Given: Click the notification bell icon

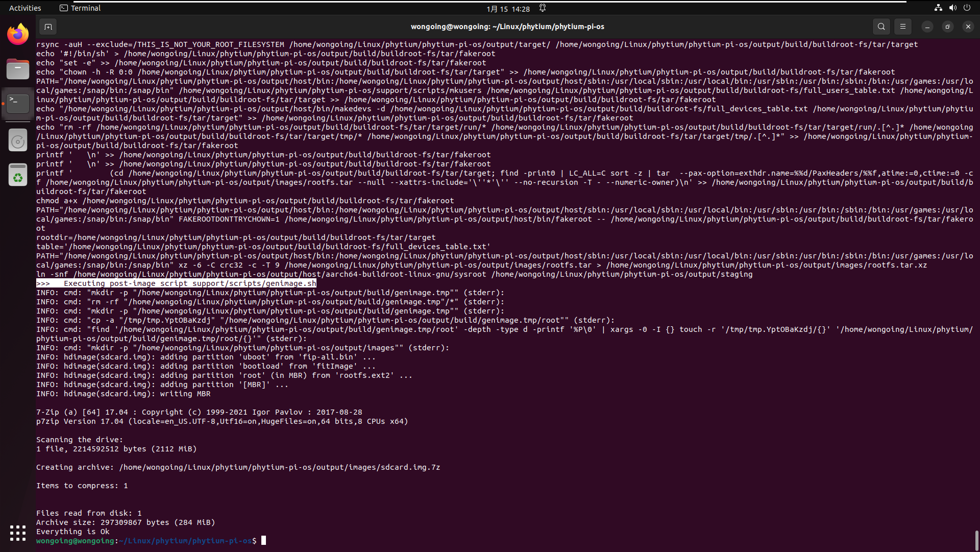Looking at the screenshot, I should [x=543, y=8].
